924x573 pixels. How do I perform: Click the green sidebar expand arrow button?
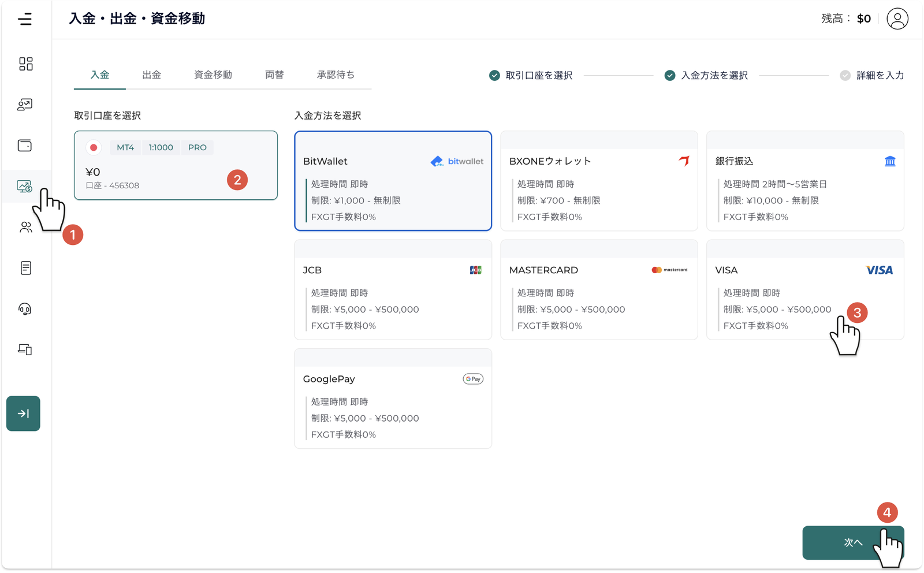pyautogui.click(x=23, y=414)
